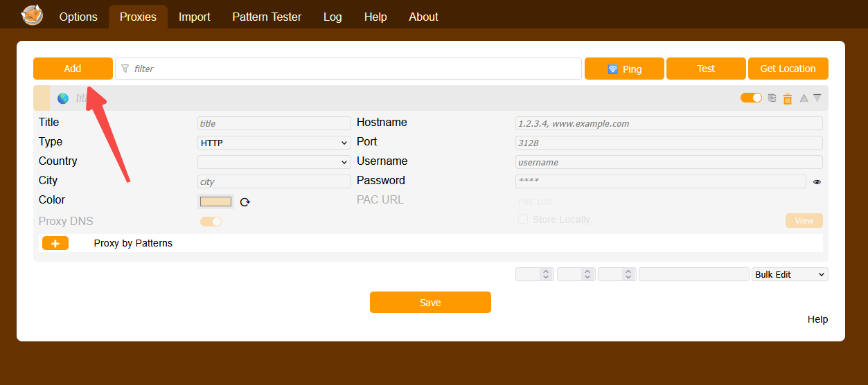The width and height of the screenshot is (868, 385).
Task: Expand the Country dropdown
Action: pos(274,162)
